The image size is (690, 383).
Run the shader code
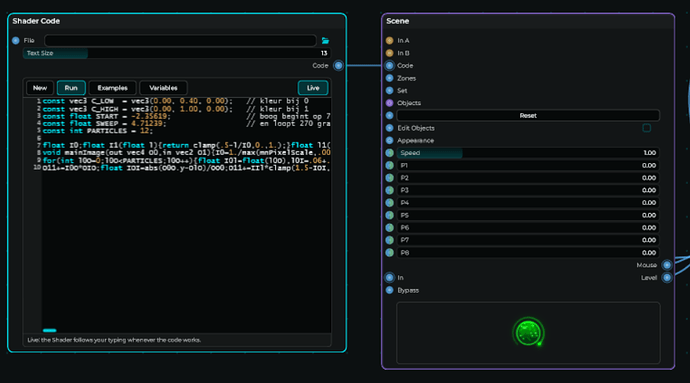[x=71, y=88]
